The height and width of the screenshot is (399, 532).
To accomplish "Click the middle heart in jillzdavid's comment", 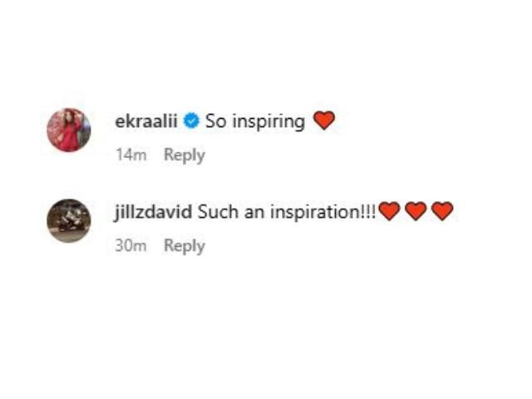I will coord(416,211).
